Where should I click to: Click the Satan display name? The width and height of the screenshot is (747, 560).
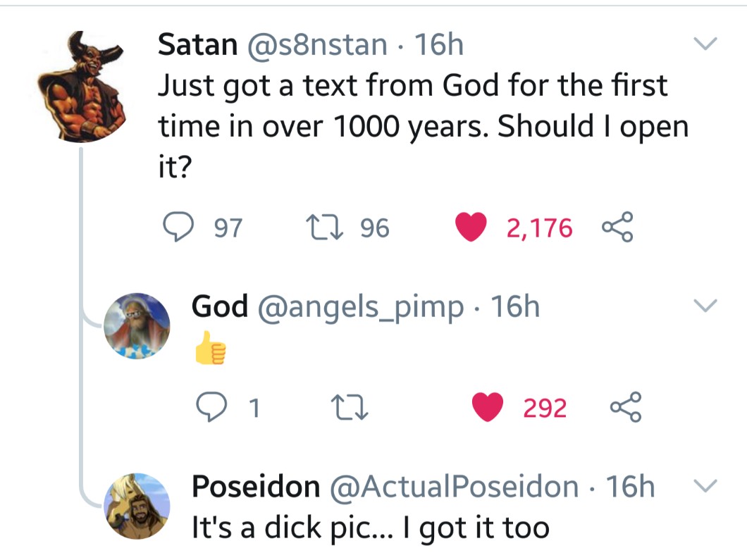pyautogui.click(x=197, y=45)
